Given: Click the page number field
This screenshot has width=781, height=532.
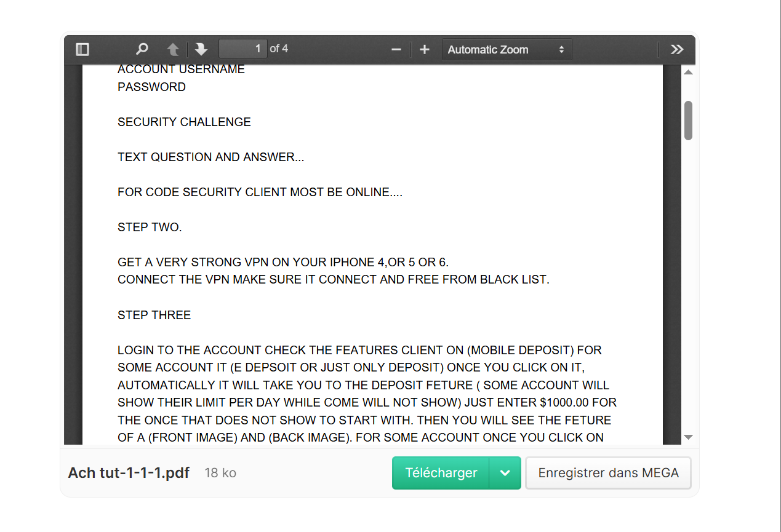Looking at the screenshot, I should 242,49.
